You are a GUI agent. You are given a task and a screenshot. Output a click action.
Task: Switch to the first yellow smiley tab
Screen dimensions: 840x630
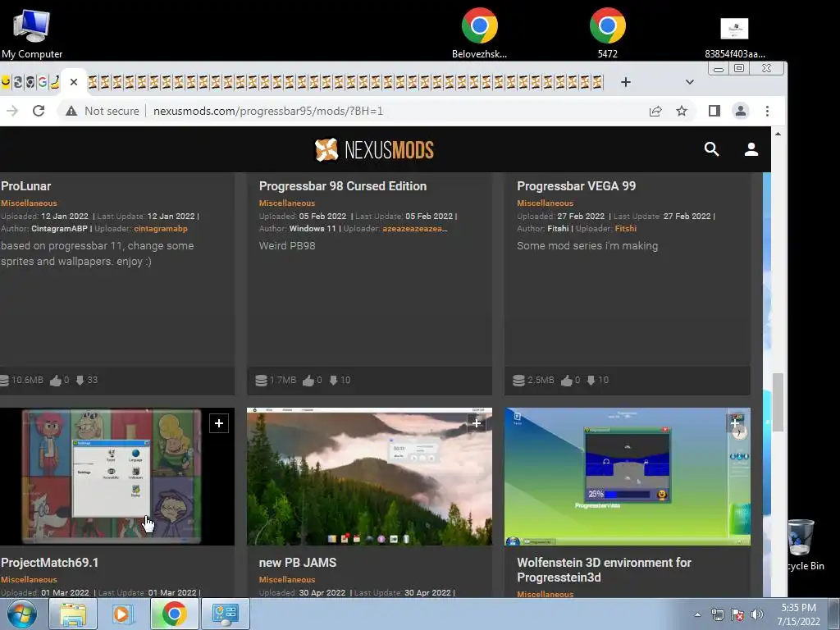point(6,82)
